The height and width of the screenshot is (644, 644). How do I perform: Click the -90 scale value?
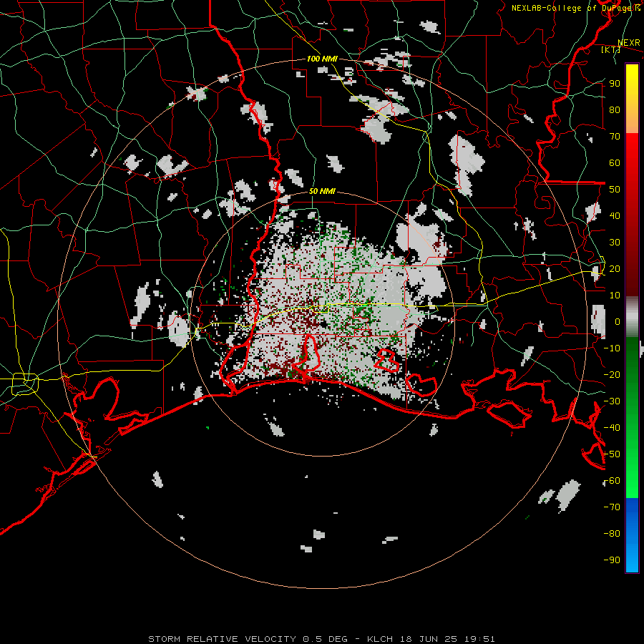pos(612,560)
